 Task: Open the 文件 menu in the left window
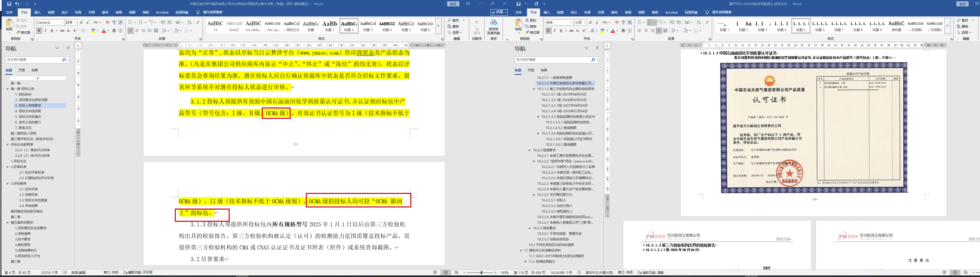point(10,12)
